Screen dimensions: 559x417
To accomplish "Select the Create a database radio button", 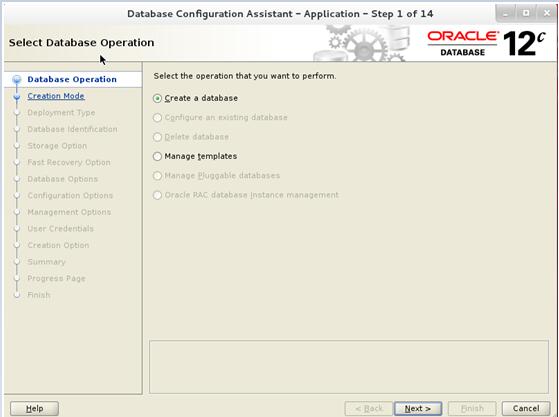I will [157, 98].
